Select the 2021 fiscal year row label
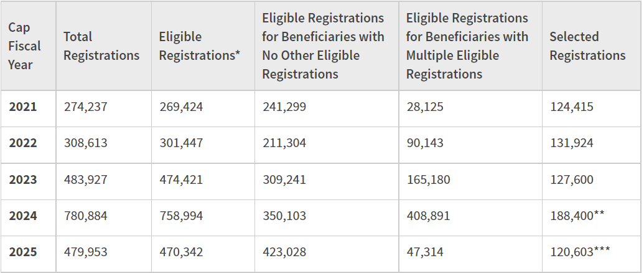This screenshot has height=273, width=644. click(x=23, y=107)
